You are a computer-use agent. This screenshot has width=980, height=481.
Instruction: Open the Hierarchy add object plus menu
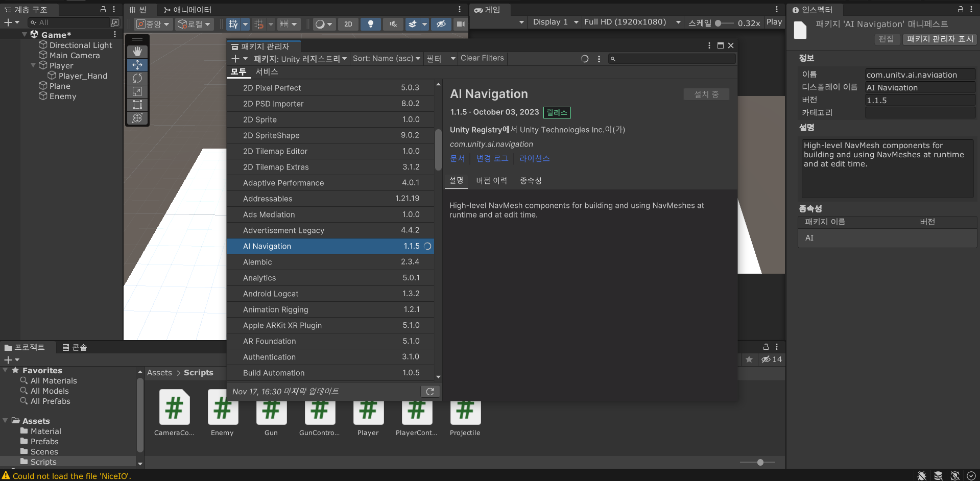pyautogui.click(x=12, y=22)
